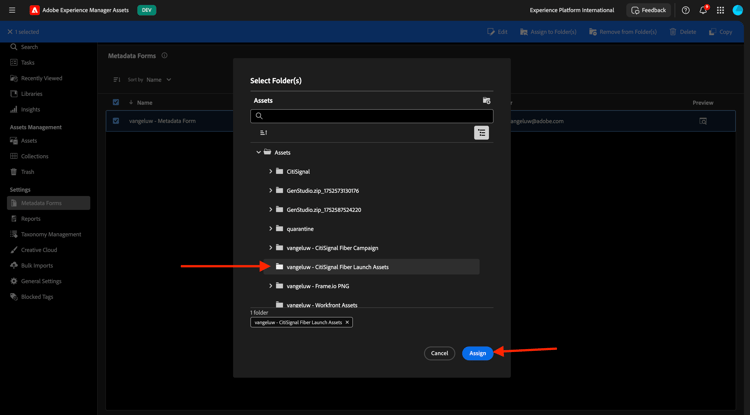The image size is (750, 415).
Task: Open Tasks in the sidebar
Action: (x=22, y=63)
